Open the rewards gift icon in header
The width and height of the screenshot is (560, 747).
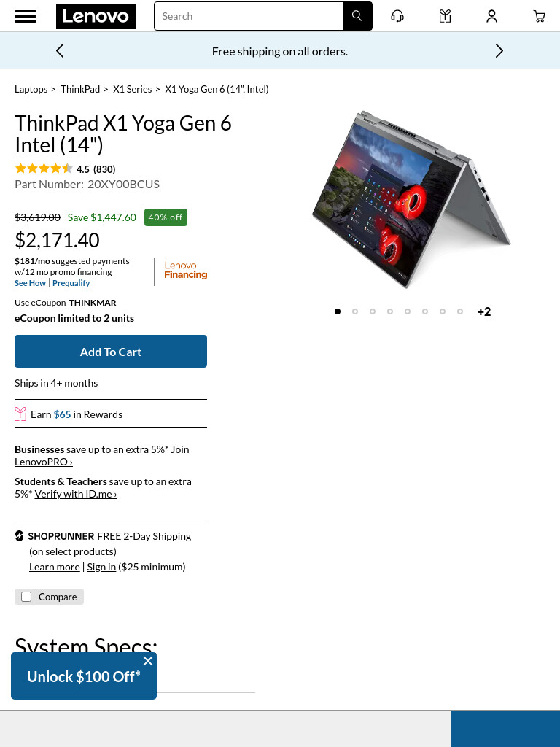(x=445, y=16)
